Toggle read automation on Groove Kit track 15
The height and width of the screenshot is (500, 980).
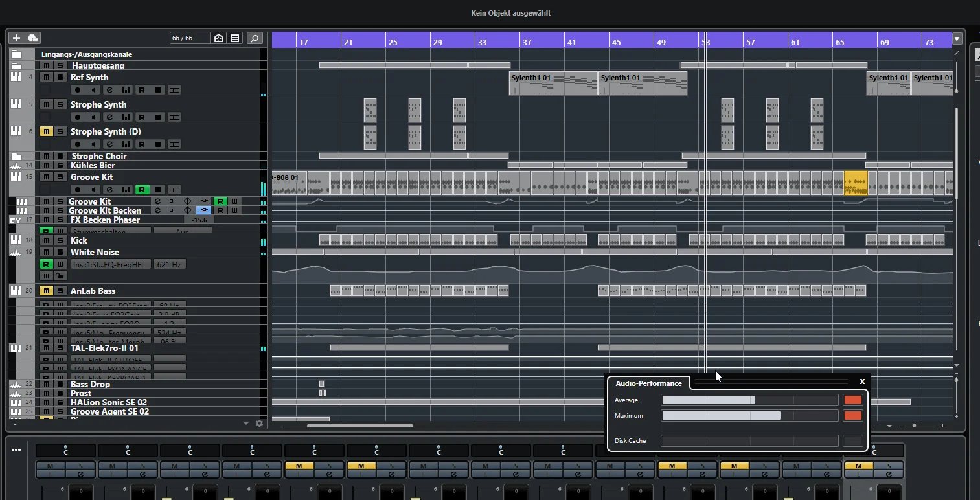(142, 190)
